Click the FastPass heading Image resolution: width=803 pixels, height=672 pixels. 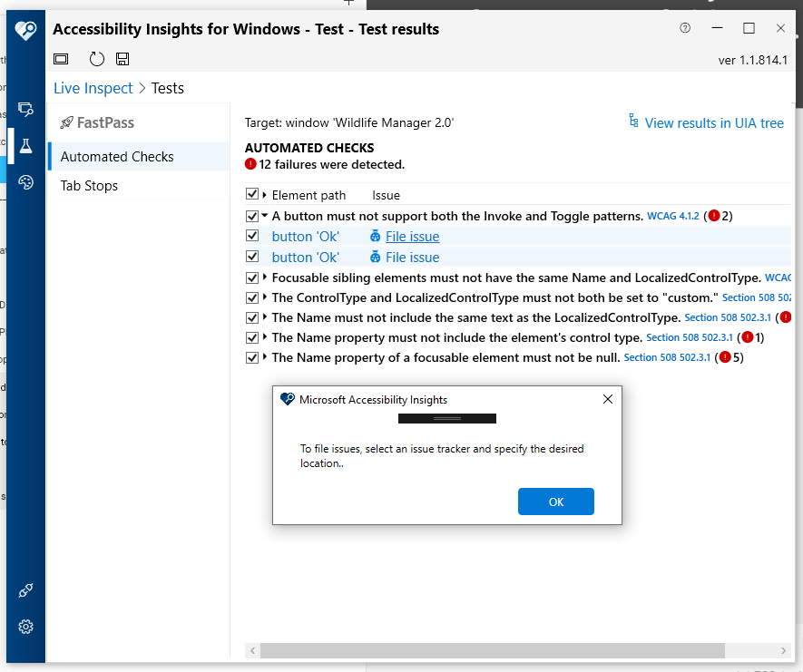click(x=105, y=122)
